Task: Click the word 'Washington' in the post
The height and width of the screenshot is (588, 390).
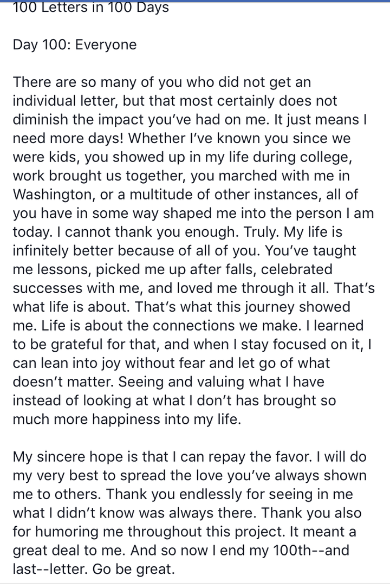Action: tap(53, 195)
